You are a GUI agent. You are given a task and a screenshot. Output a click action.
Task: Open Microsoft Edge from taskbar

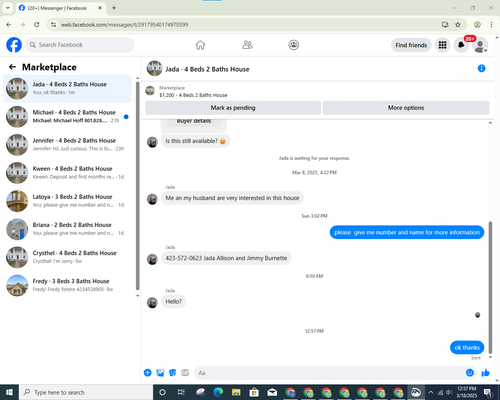[x=218, y=392]
